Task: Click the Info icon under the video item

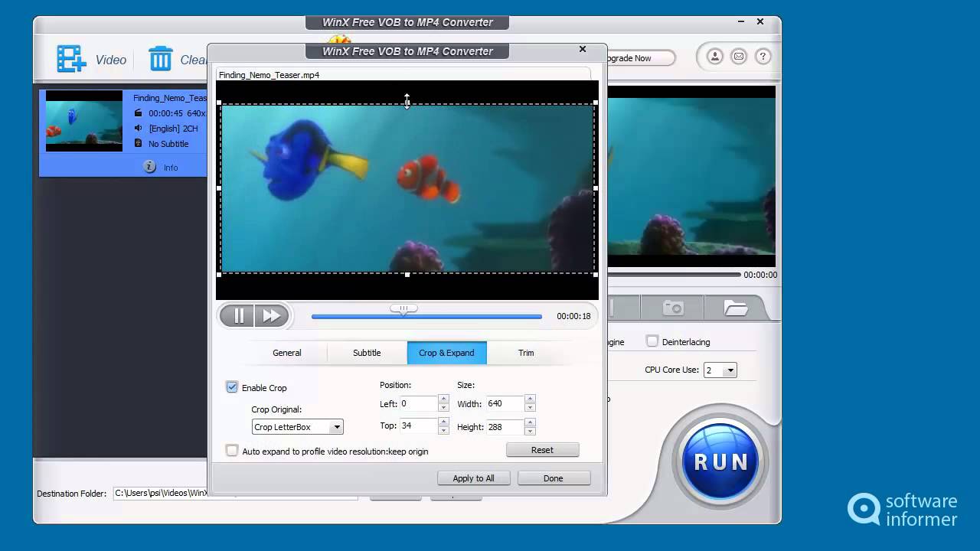Action: [150, 167]
